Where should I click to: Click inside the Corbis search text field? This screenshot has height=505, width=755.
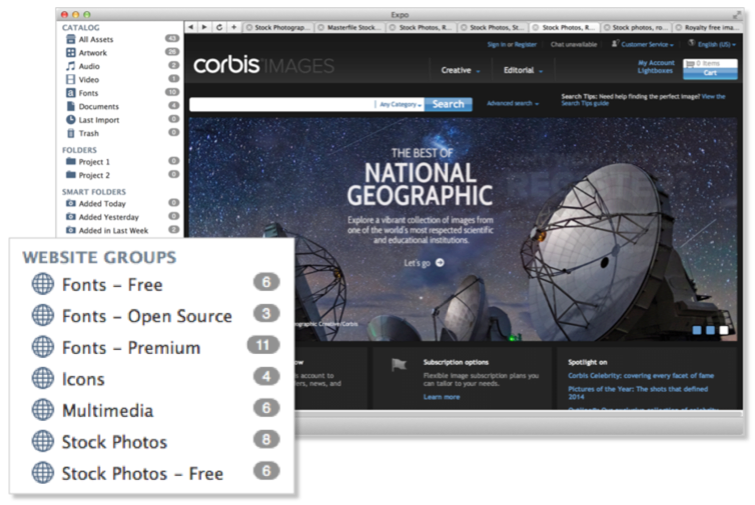[282, 104]
